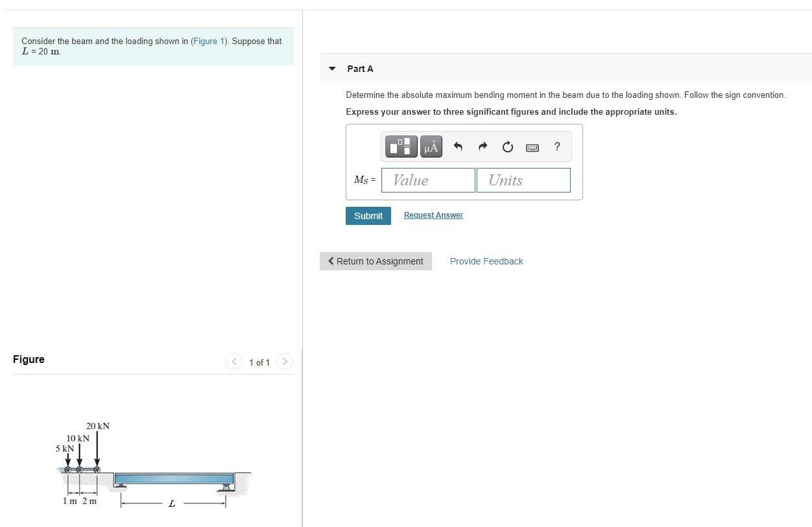This screenshot has width=812, height=527.
Task: Click the 'Ms =' answer label
Action: (364, 180)
